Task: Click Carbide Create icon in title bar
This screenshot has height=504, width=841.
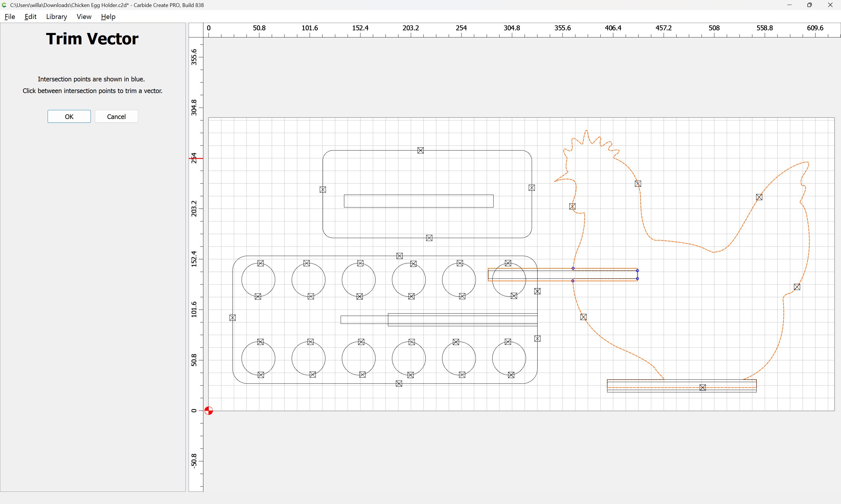Action: [x=4, y=5]
